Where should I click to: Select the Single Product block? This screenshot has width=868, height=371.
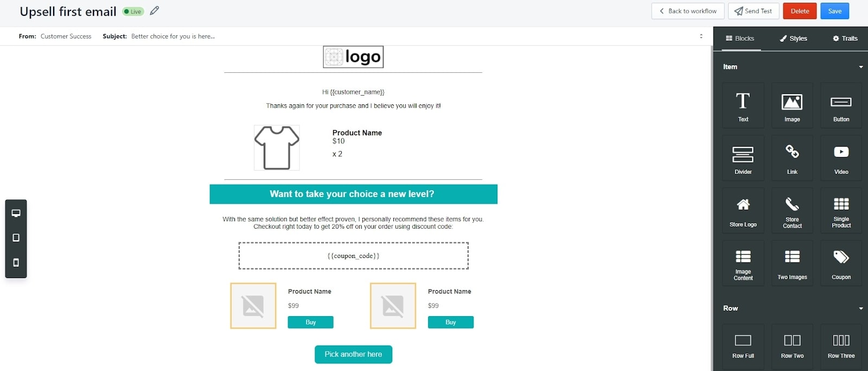pyautogui.click(x=841, y=210)
